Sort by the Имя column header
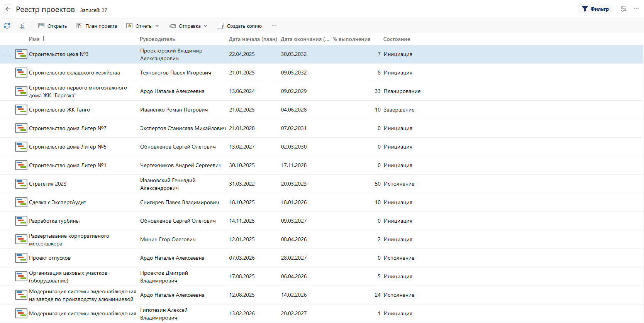The height and width of the screenshot is (323, 644). (x=34, y=39)
